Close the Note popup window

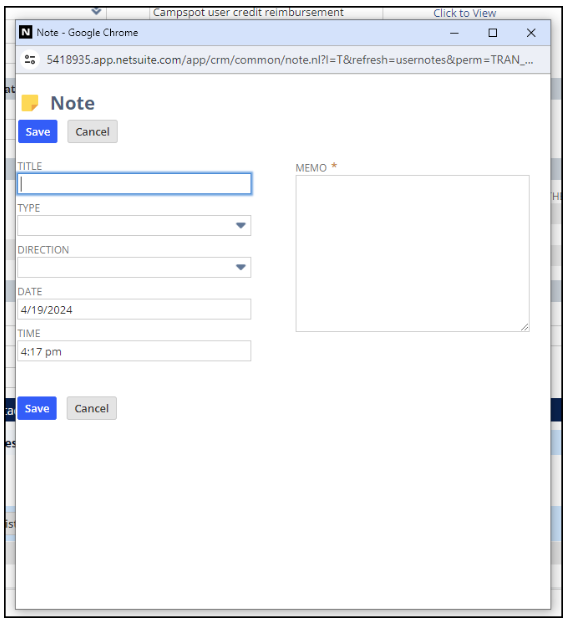coord(531,33)
